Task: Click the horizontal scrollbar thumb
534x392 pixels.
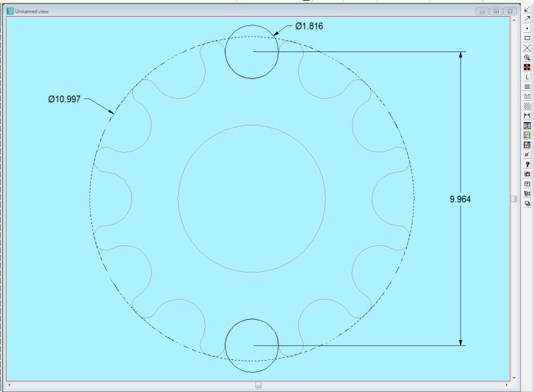Action: click(x=258, y=385)
